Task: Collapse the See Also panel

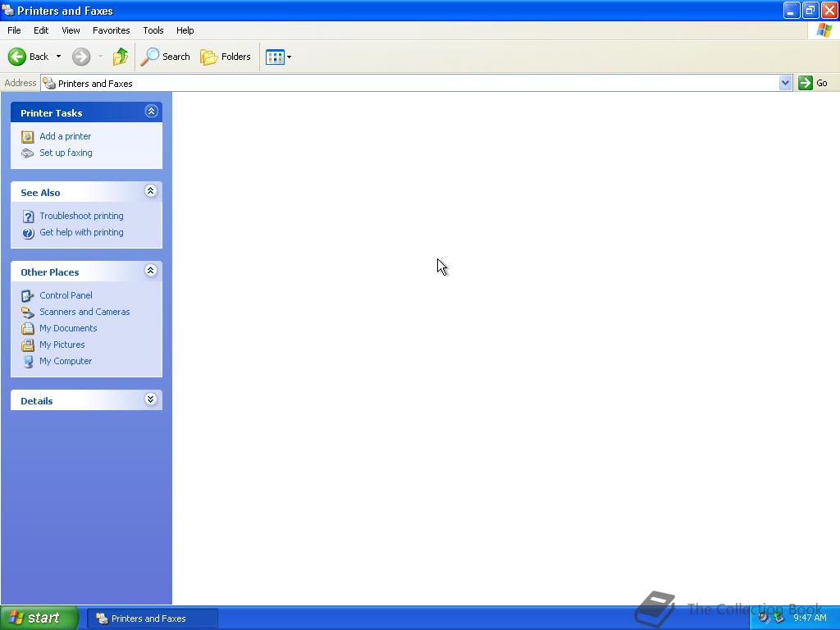Action: (151, 190)
